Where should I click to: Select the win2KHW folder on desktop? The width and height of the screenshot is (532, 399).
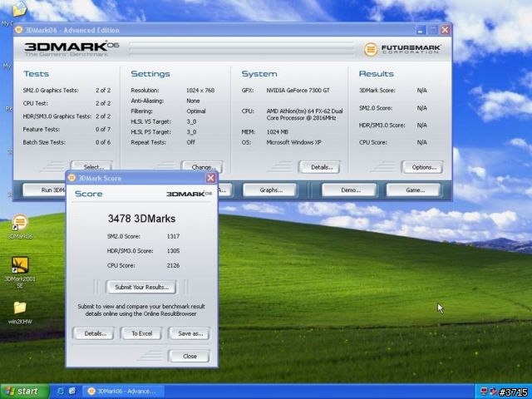click(x=20, y=308)
